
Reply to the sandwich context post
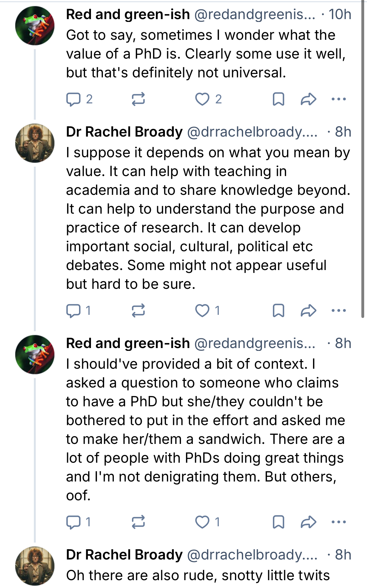[73, 522]
